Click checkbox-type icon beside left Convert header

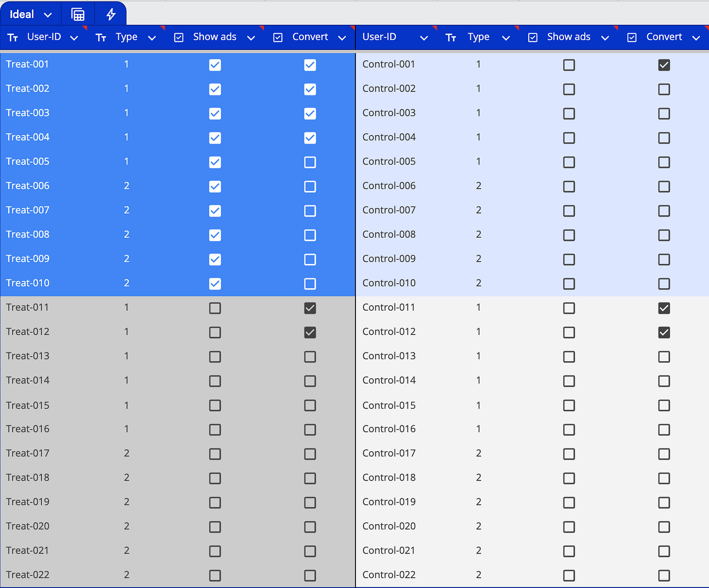click(x=278, y=37)
